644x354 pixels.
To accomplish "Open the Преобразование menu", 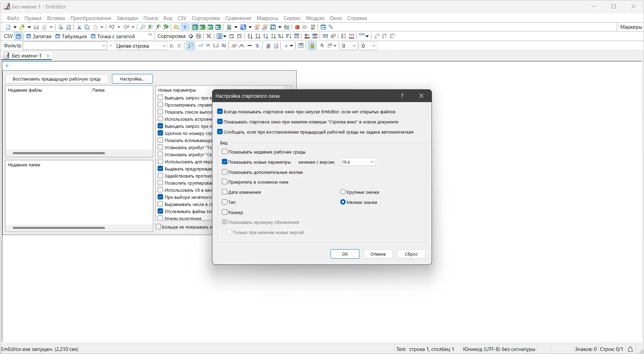I will (x=91, y=18).
